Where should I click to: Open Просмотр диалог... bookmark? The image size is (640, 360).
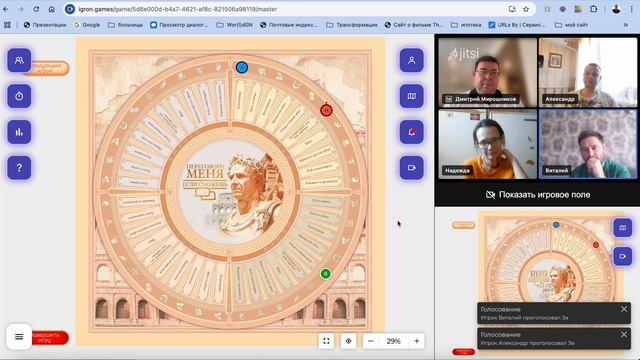click(179, 25)
